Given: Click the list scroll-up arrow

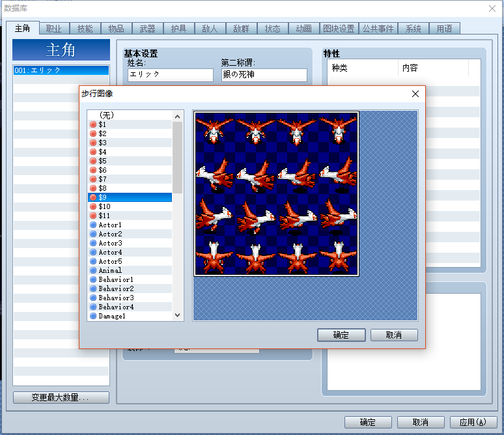Looking at the screenshot, I should click(177, 117).
